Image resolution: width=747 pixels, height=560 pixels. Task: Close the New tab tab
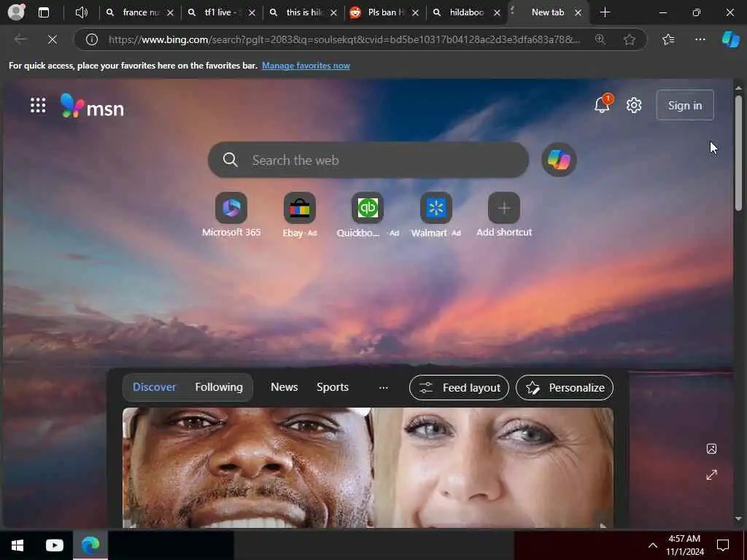click(x=578, y=13)
